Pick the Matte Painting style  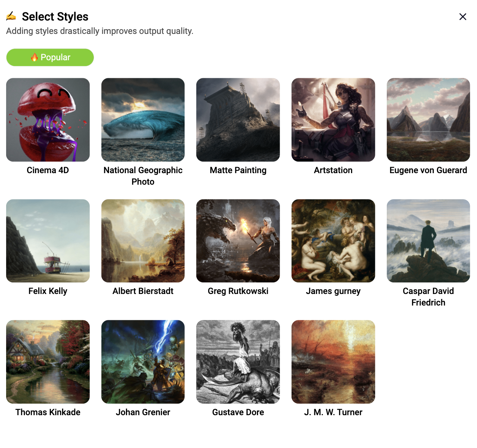238,120
